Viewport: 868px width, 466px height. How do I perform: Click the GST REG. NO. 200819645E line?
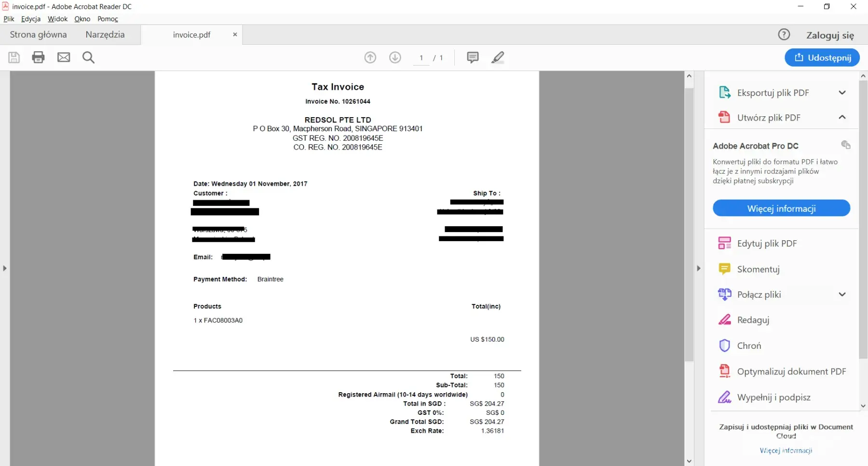pyautogui.click(x=338, y=138)
